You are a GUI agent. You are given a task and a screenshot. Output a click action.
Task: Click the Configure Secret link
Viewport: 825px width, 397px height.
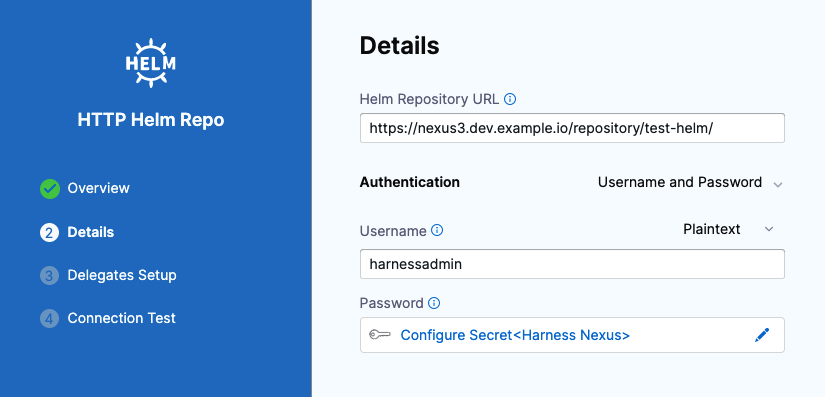pyautogui.click(x=515, y=335)
